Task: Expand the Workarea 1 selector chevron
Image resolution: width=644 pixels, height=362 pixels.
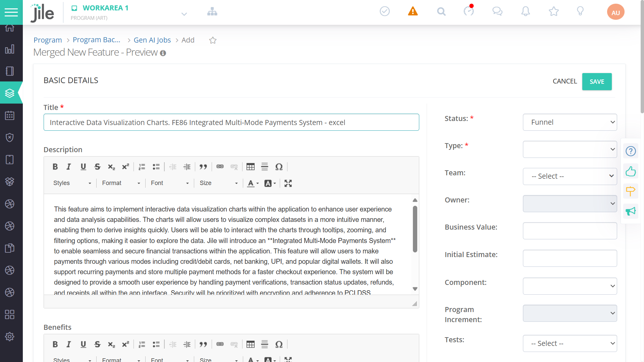Action: point(184,14)
